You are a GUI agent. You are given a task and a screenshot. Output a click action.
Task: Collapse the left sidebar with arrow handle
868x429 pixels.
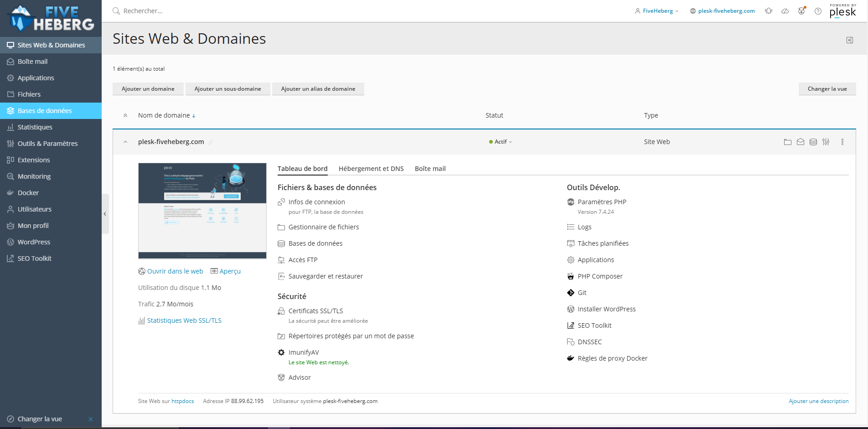pos(105,214)
